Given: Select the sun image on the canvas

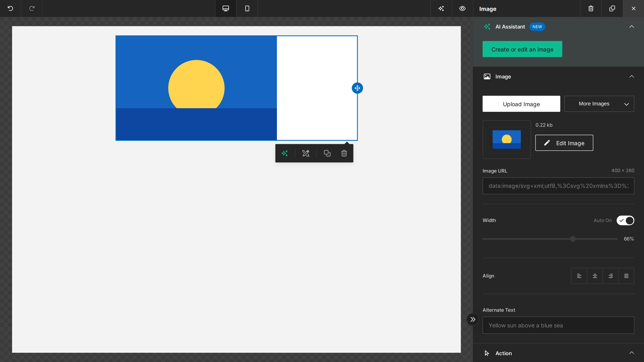Looking at the screenshot, I should point(196,88).
